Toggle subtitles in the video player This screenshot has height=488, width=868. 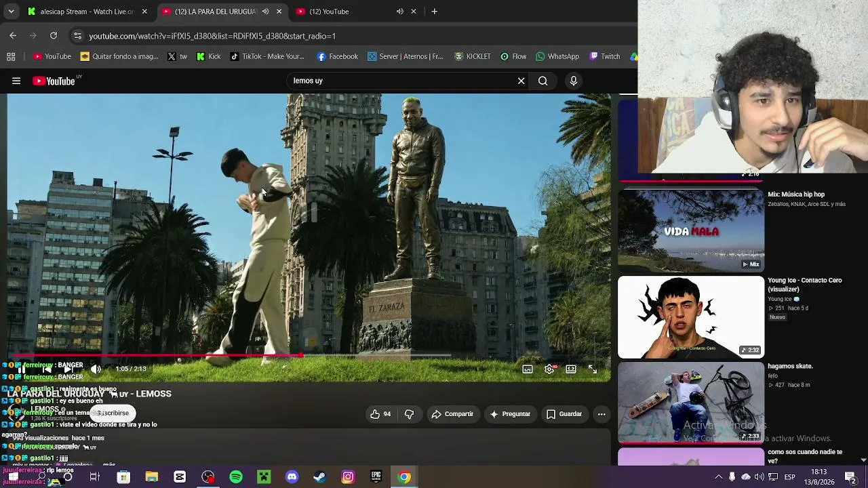pos(528,369)
